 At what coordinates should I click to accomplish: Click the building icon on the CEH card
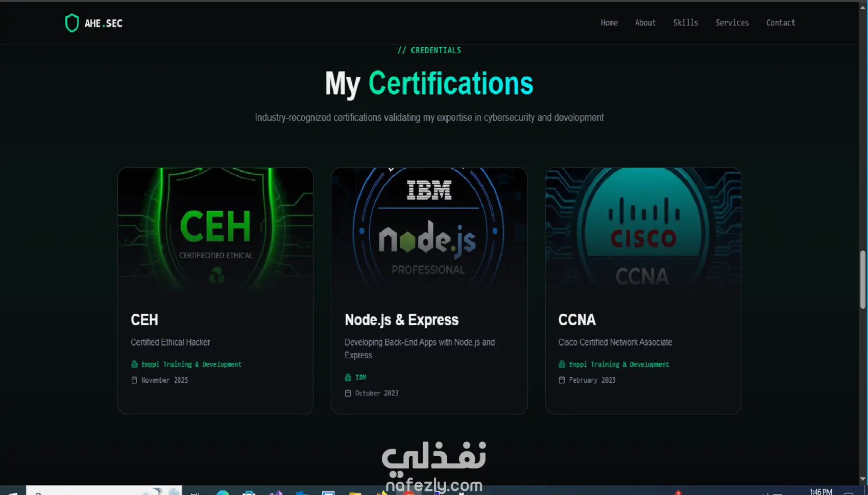coord(134,364)
